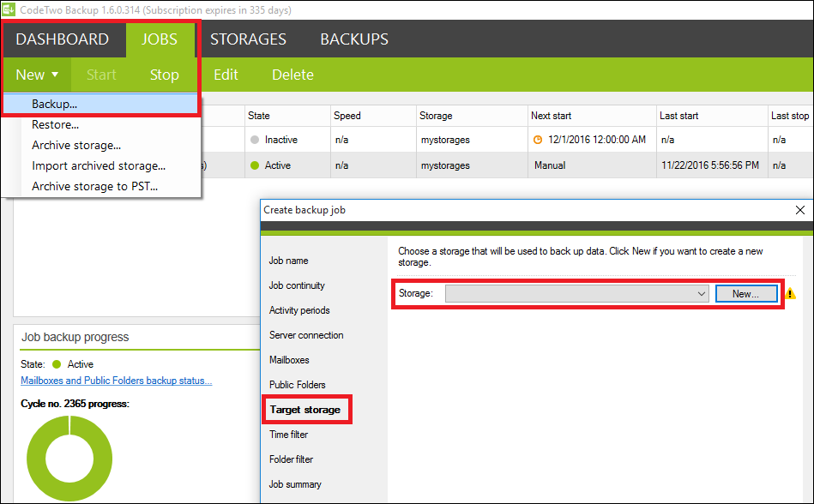Select the Mailboxes wizard step

click(x=289, y=360)
